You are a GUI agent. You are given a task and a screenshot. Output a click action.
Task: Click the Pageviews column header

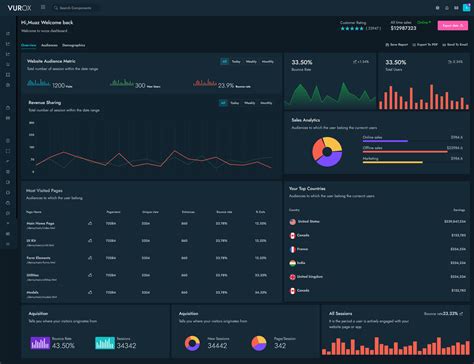113,212
